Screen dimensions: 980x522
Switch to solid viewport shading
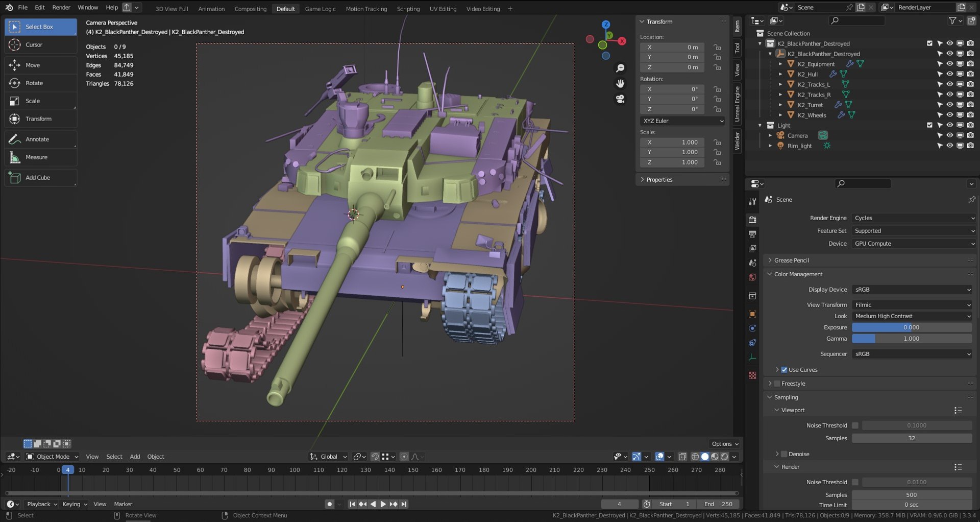pyautogui.click(x=705, y=457)
